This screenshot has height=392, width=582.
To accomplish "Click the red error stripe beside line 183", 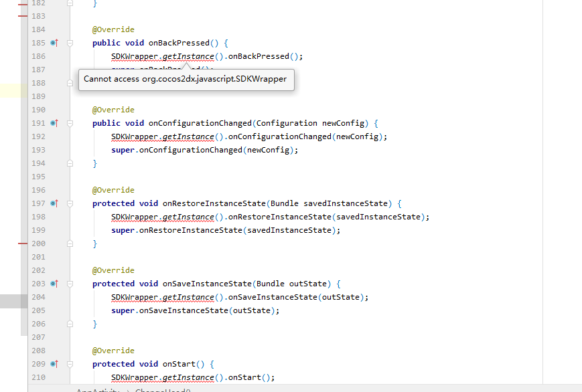I will (x=23, y=16).
